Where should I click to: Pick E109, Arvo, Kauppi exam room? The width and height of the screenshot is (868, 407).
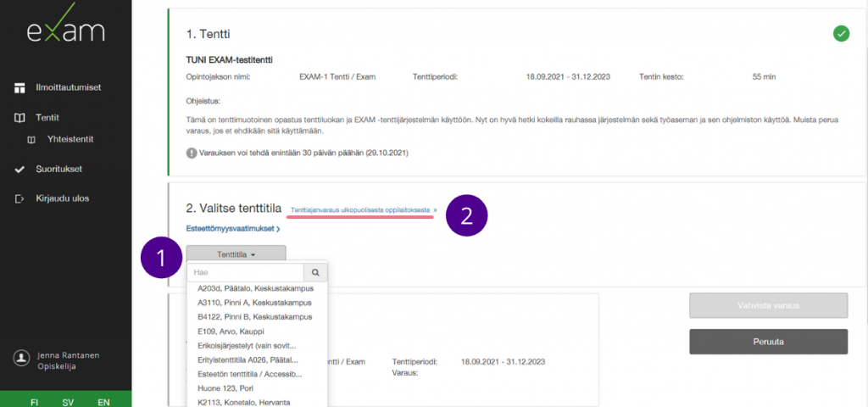[x=231, y=332]
